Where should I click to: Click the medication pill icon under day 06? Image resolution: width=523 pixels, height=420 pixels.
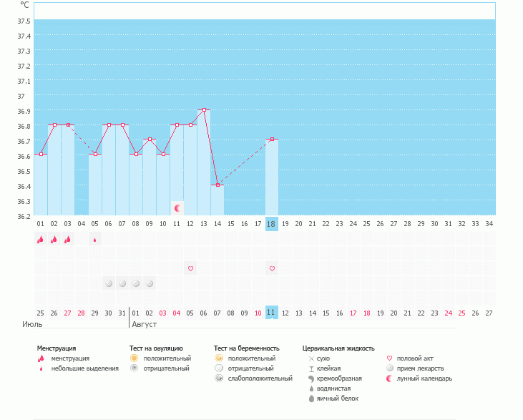click(x=109, y=283)
